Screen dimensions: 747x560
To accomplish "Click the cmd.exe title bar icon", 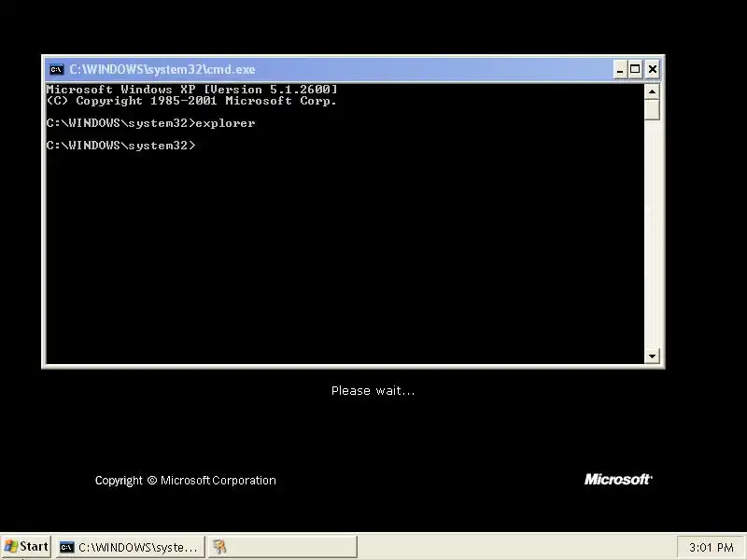I will coord(56,69).
